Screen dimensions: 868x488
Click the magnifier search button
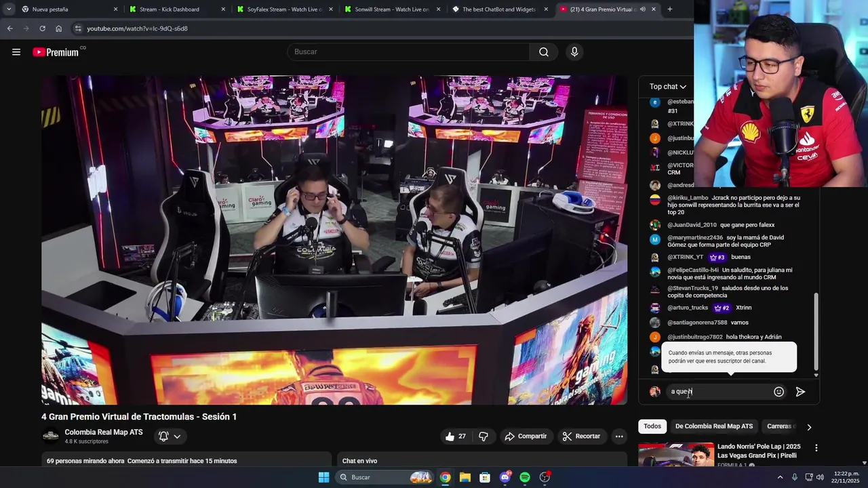coord(544,52)
